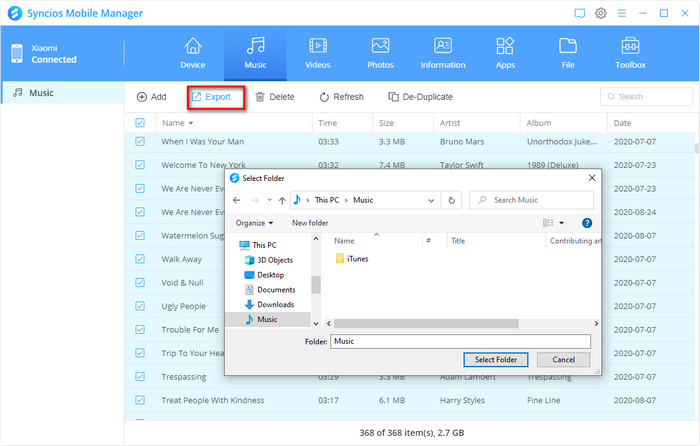Click the up-one-level arrow in dialog
Image resolution: width=700 pixels, height=446 pixels.
pyautogui.click(x=282, y=200)
